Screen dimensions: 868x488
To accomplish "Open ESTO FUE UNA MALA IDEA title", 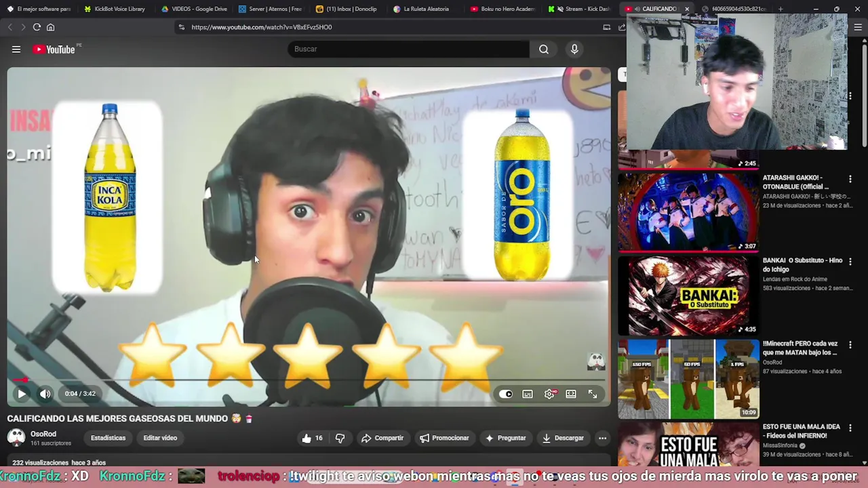I will point(802,431).
